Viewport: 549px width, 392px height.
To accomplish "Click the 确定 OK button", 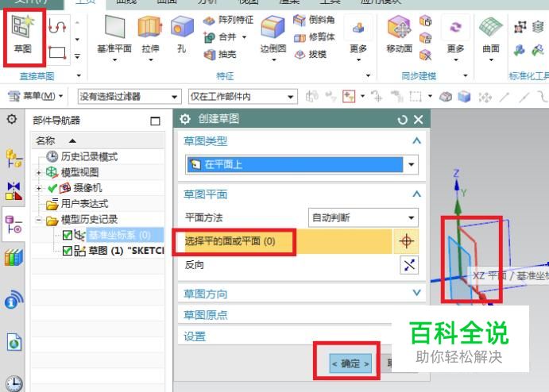I will pyautogui.click(x=350, y=363).
